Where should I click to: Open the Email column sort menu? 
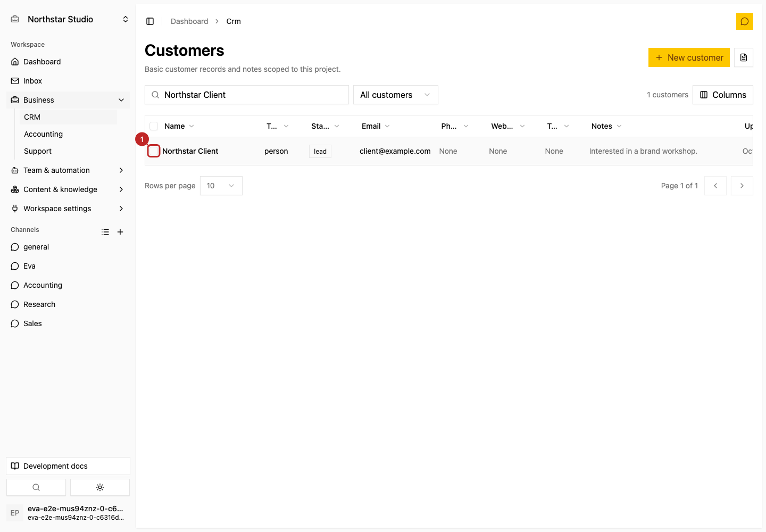point(376,126)
